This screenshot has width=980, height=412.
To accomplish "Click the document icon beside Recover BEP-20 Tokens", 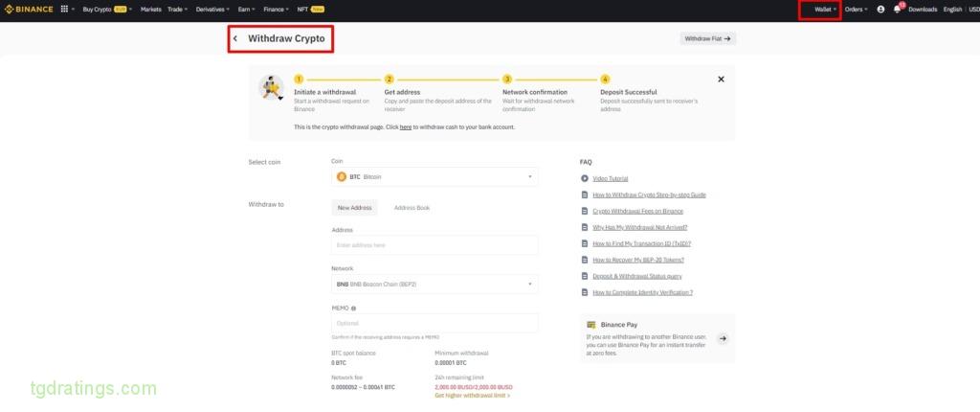I will click(585, 260).
